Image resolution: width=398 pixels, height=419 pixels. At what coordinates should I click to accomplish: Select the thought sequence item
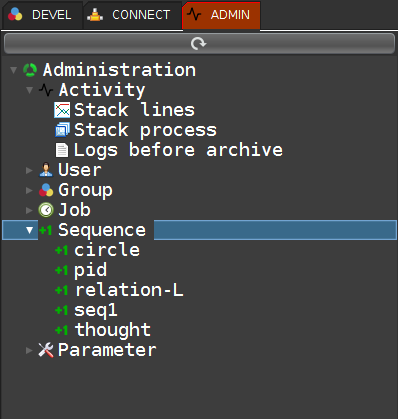pos(113,330)
